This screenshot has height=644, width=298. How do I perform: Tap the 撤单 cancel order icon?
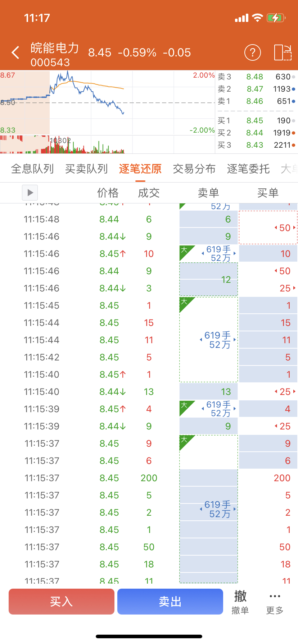[x=240, y=602]
